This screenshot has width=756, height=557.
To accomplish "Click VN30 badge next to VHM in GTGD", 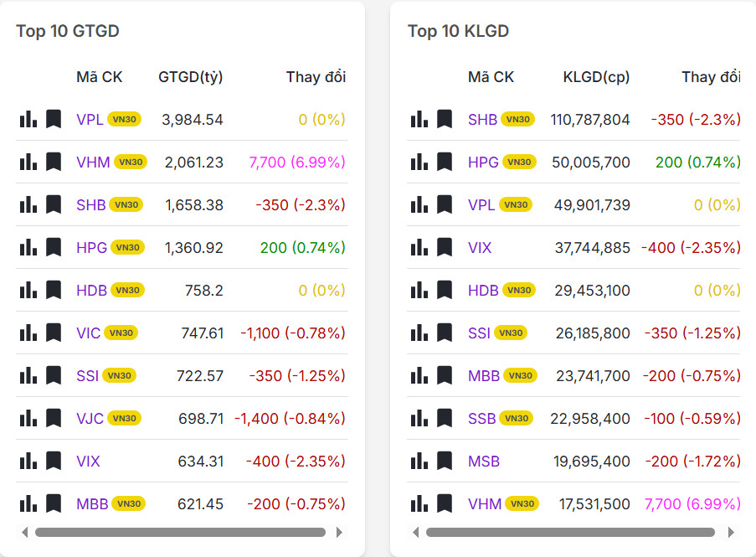I will point(131,162).
